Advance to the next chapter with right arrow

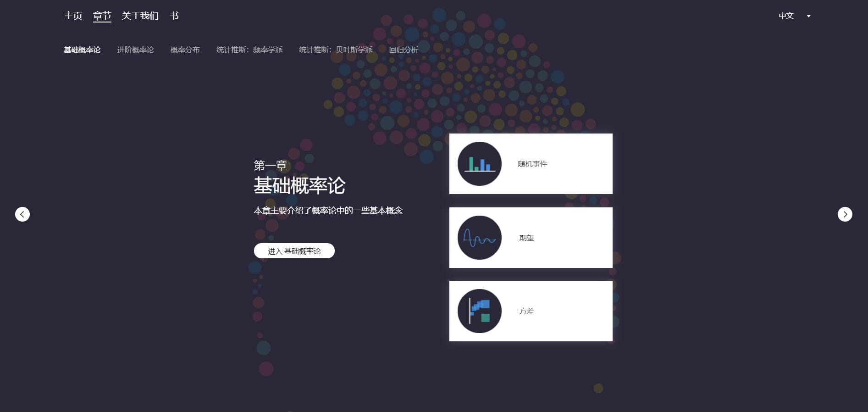(845, 214)
